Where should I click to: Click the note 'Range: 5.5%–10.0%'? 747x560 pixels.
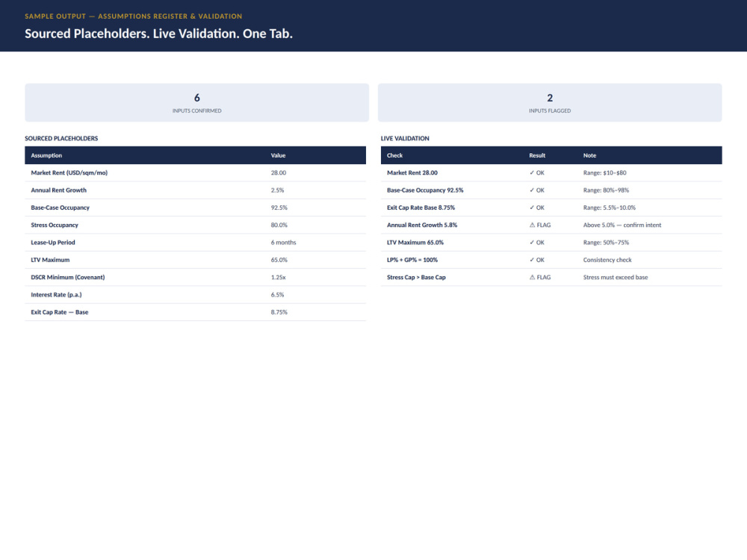coord(610,208)
